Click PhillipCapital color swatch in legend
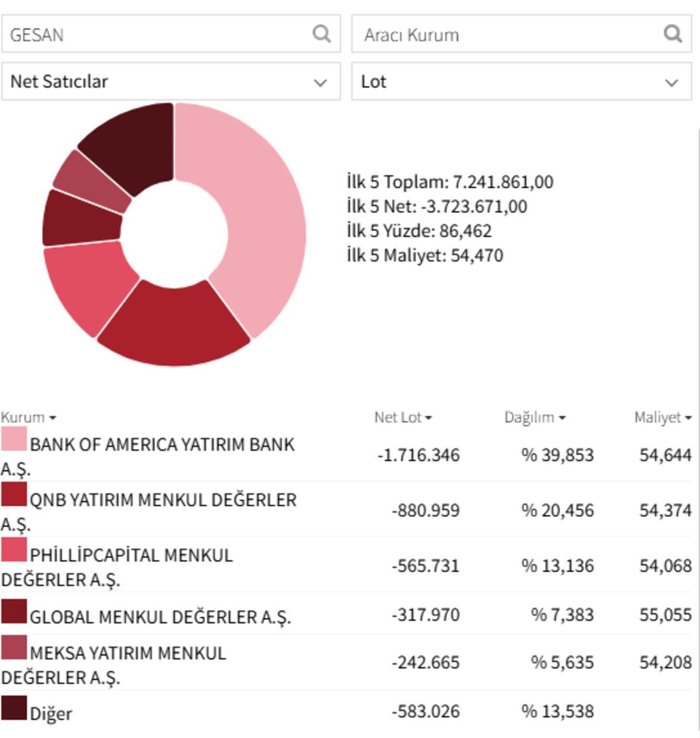This screenshot has height=738, width=700. point(14,549)
